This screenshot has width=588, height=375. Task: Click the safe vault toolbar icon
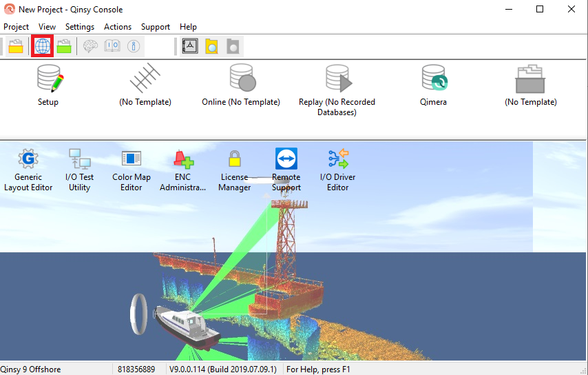click(190, 46)
